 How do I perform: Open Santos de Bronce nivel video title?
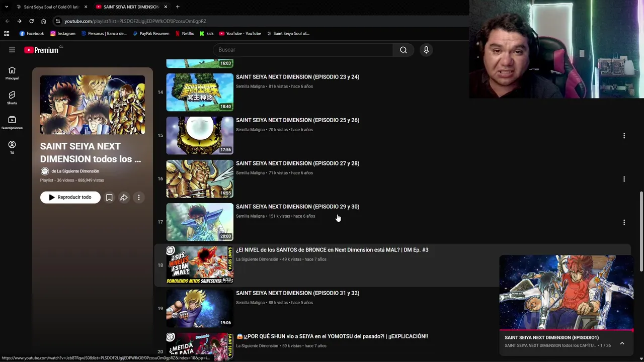click(x=332, y=250)
